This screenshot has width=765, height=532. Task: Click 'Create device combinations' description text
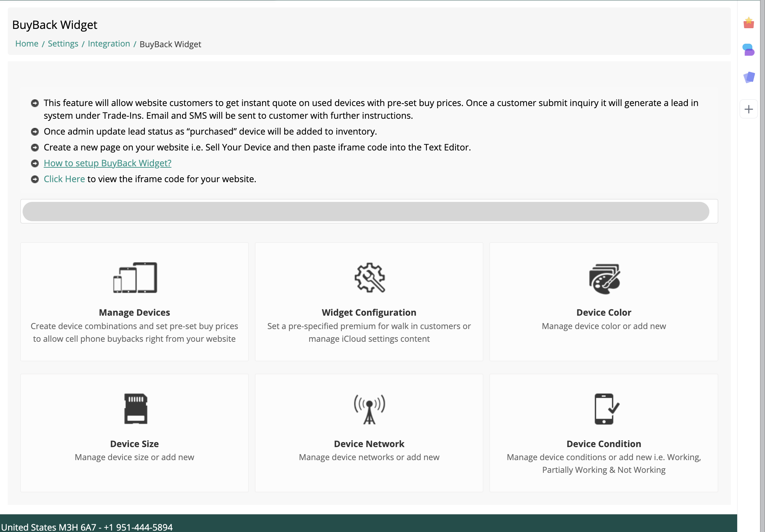135,333
